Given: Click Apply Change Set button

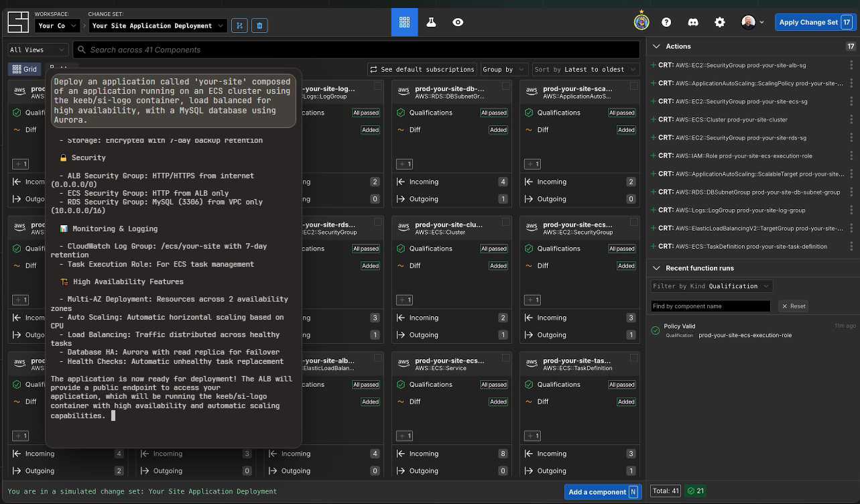Looking at the screenshot, I should click(815, 22).
